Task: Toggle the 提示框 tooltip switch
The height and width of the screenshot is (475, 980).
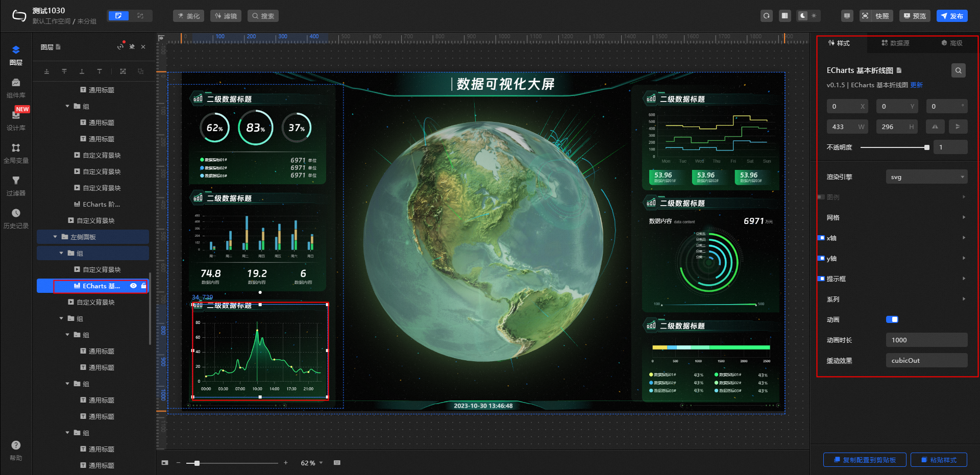Action: [x=821, y=279]
